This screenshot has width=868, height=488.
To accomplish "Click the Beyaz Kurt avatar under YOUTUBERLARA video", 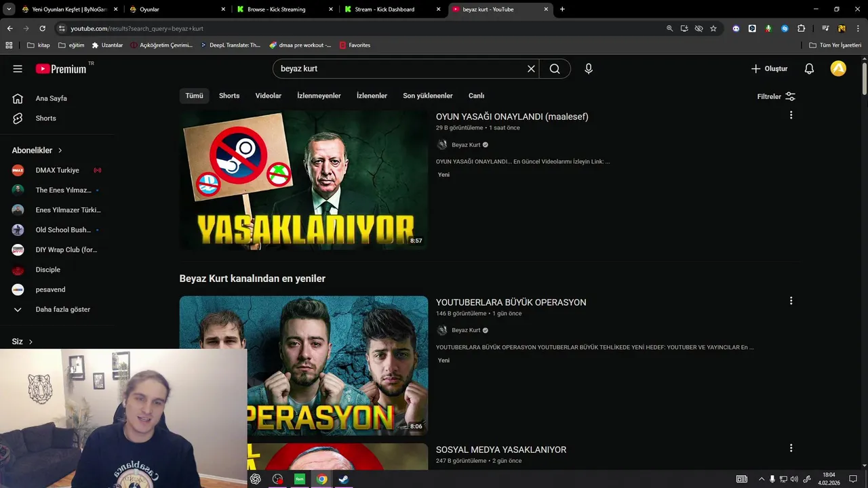I will click(x=442, y=330).
